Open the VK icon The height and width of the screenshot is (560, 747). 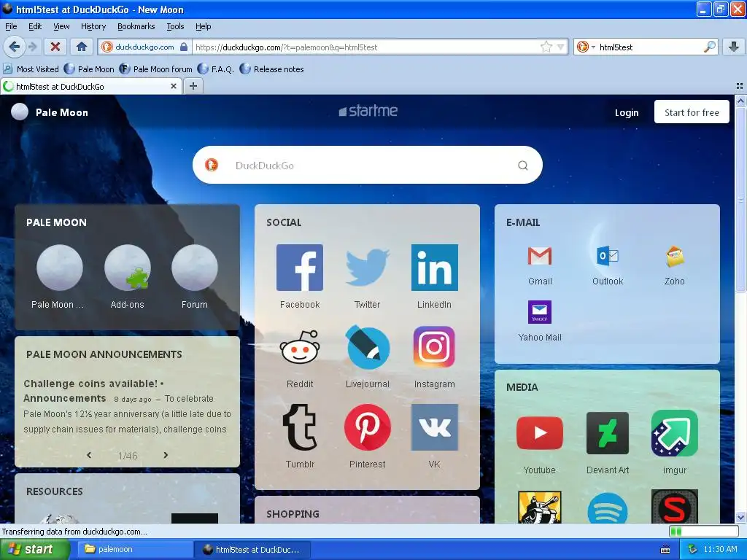coord(435,427)
